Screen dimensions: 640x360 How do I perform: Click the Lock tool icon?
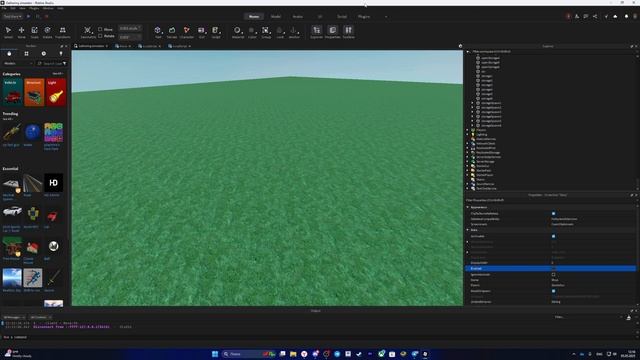click(280, 32)
